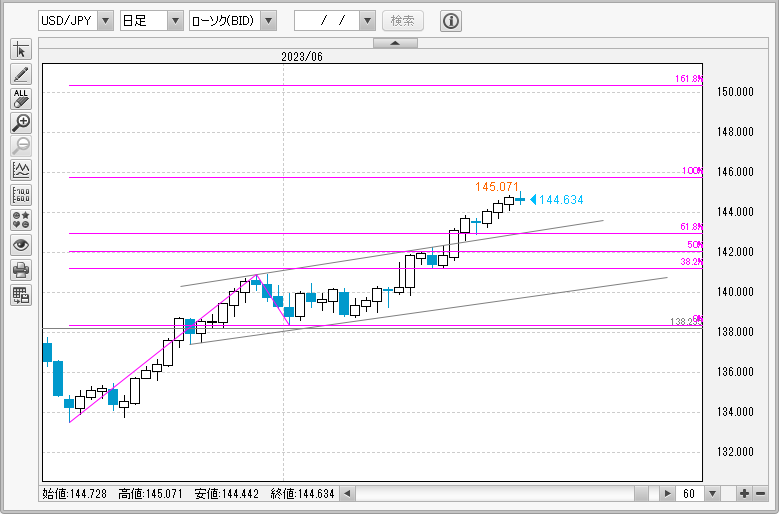The height and width of the screenshot is (514, 779).
Task: Open the date picker dropdown arrow
Action: pos(368,21)
